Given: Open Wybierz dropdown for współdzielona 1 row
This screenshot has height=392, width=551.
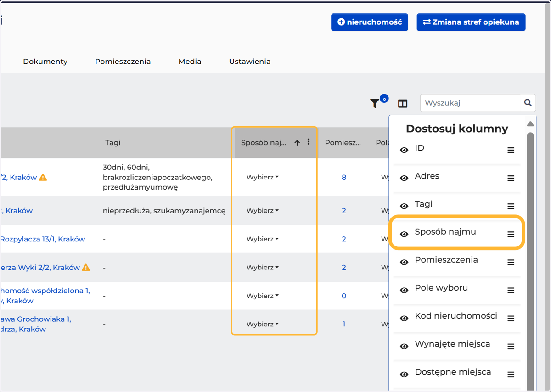Looking at the screenshot, I should tap(263, 296).
